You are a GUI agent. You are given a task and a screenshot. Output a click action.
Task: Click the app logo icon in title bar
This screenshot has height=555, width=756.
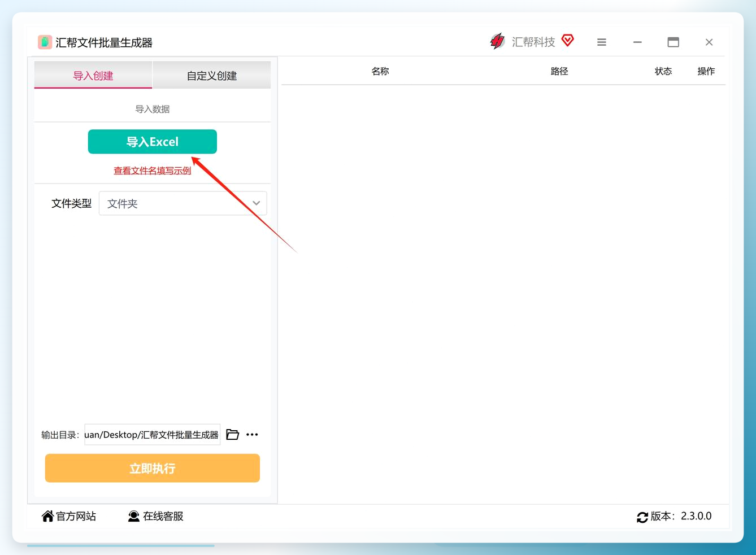pyautogui.click(x=45, y=42)
